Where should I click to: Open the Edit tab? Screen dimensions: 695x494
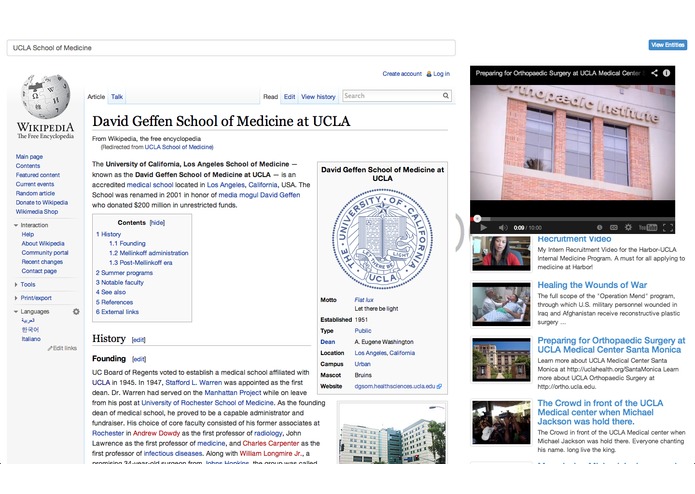click(x=289, y=97)
